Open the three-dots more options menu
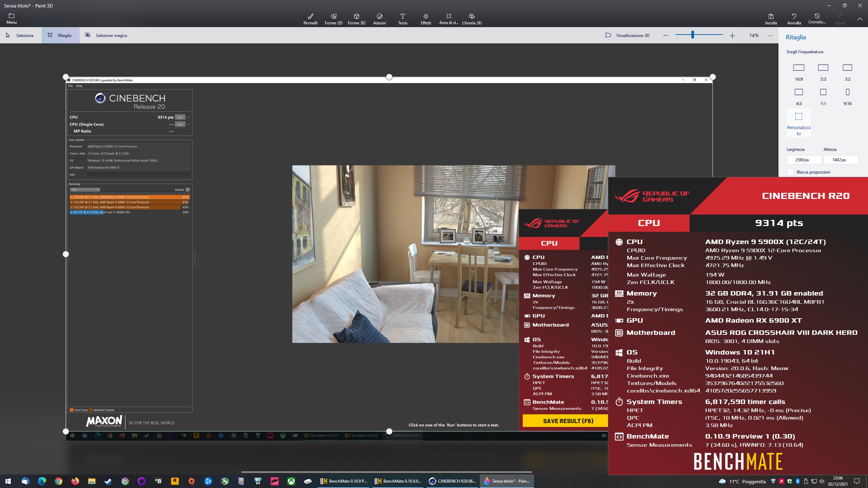The height and width of the screenshot is (488, 868). 770,35
